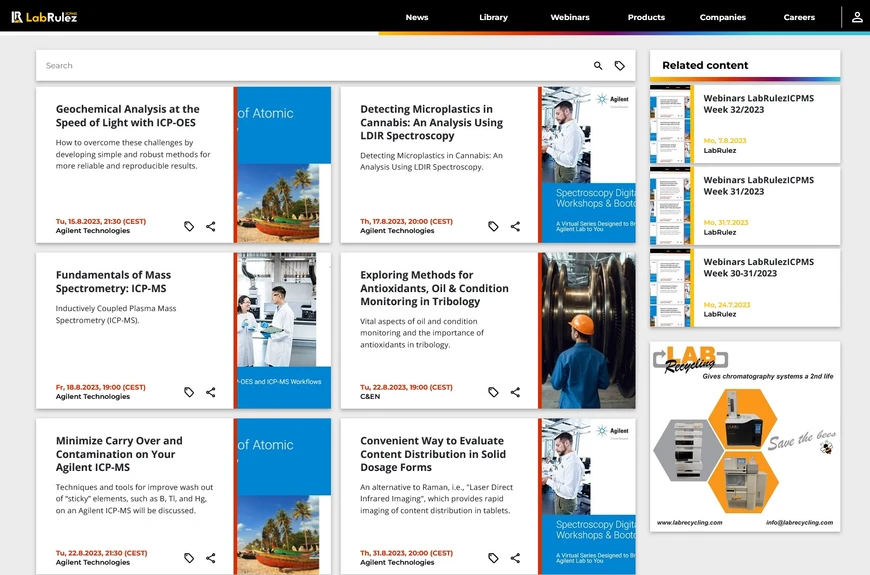Click date Fr, 18.8.2023, 19:00 (CEST)
This screenshot has height=575, width=870.
click(x=100, y=387)
